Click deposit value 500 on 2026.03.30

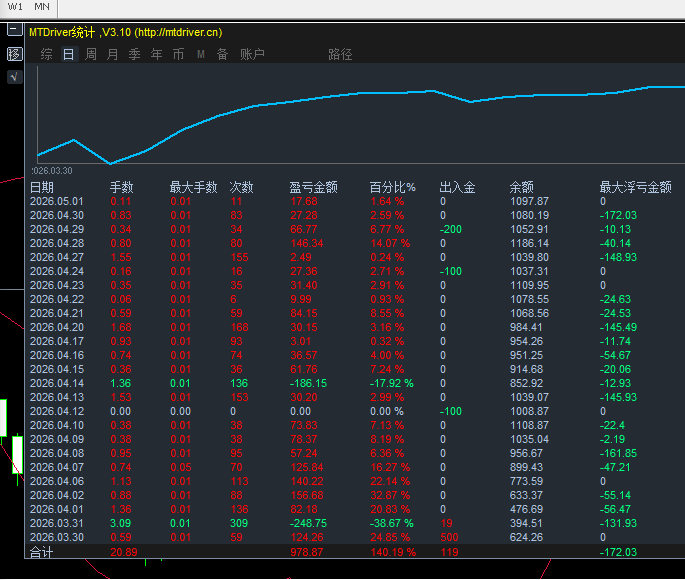click(x=449, y=537)
